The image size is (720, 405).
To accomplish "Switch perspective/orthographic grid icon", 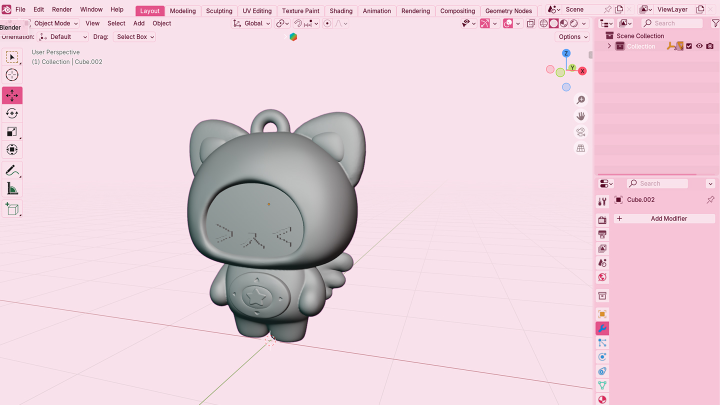I will click(x=581, y=148).
